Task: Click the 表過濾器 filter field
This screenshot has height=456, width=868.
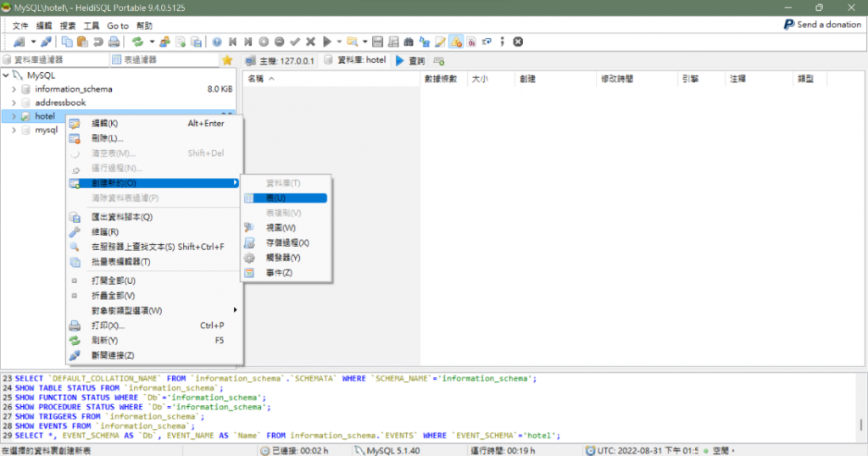Action: (x=164, y=60)
